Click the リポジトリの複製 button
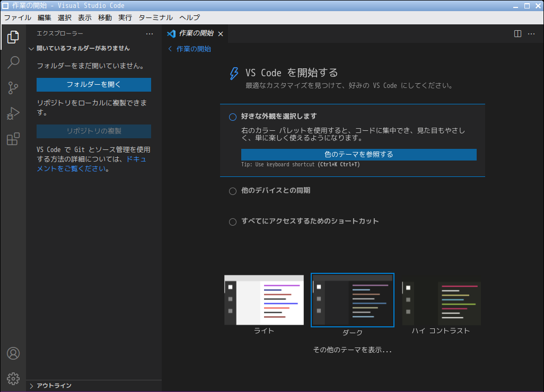The width and height of the screenshot is (544, 392). coord(94,131)
